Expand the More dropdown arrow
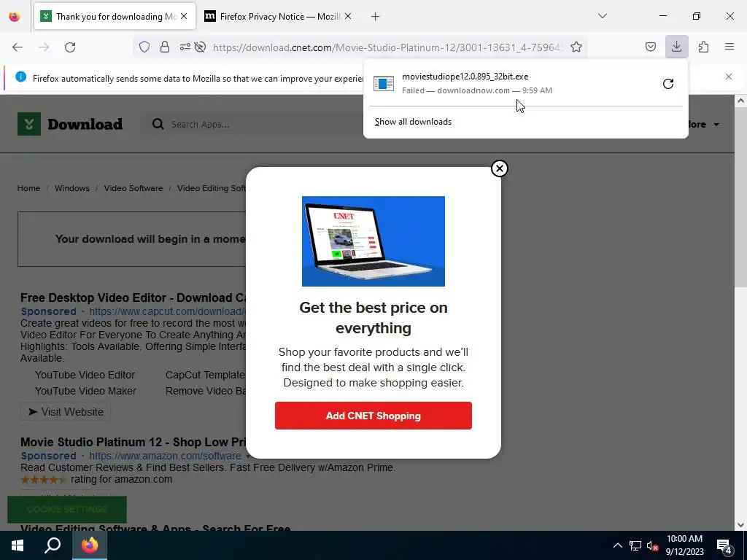747x560 pixels. point(716,125)
